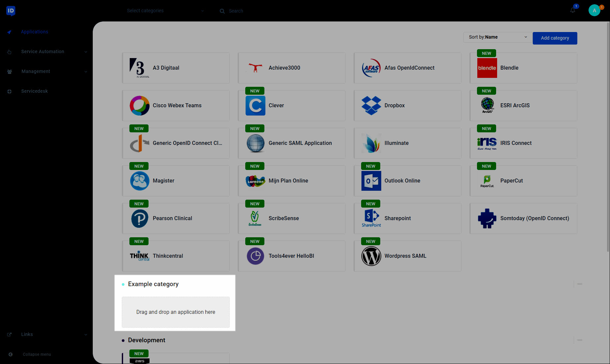Click the Example category heading

153,284
